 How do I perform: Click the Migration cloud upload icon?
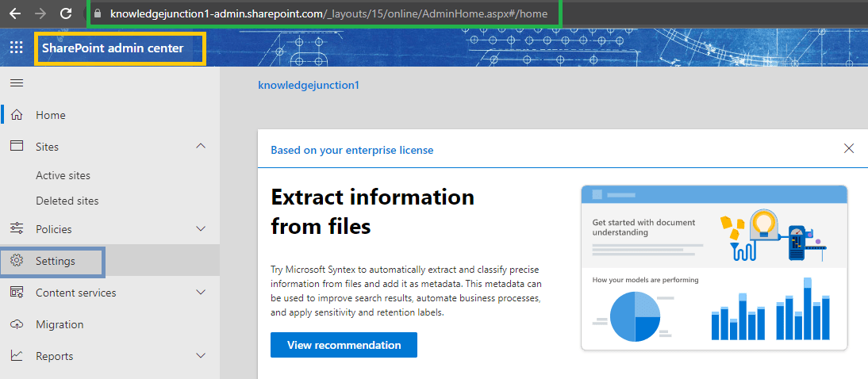click(17, 324)
